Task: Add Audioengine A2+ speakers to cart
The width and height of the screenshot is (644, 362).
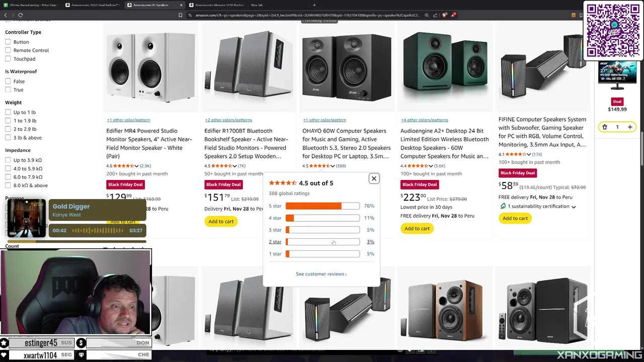Action: coord(417,229)
